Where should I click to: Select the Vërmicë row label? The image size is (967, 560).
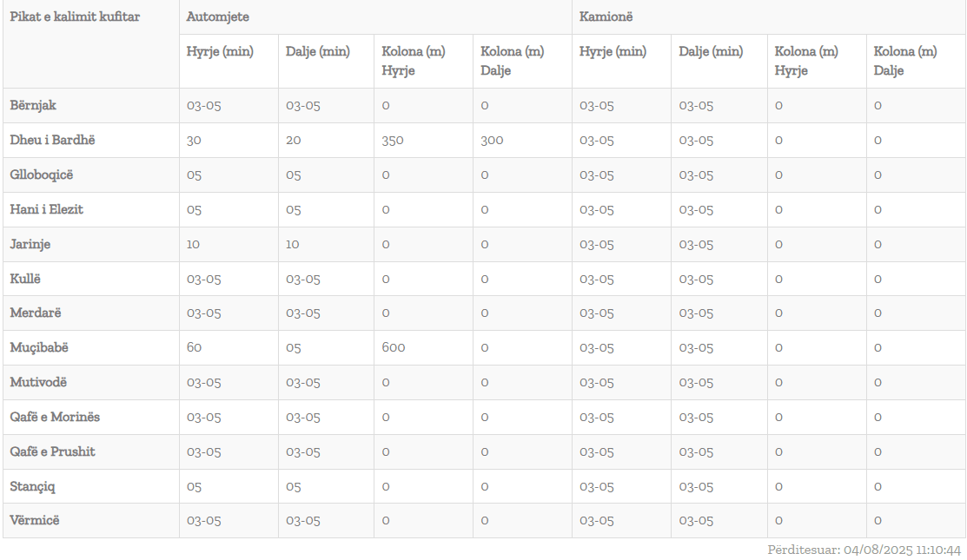[35, 520]
